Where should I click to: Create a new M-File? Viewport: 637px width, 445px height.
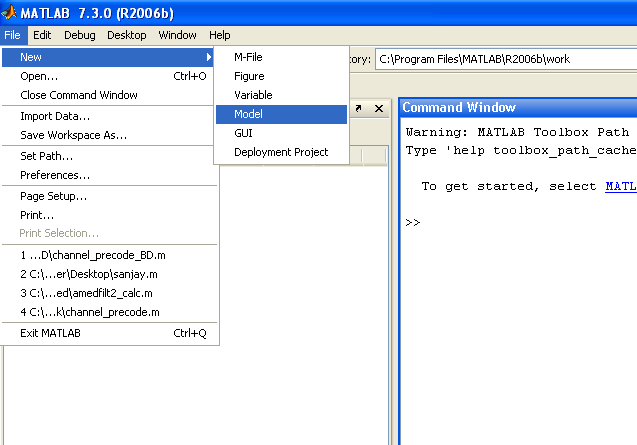(x=281, y=57)
